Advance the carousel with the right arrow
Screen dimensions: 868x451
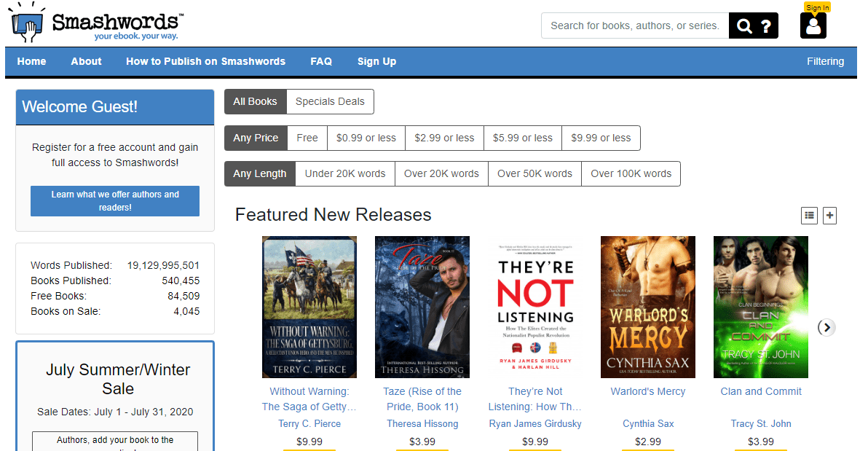click(x=826, y=328)
